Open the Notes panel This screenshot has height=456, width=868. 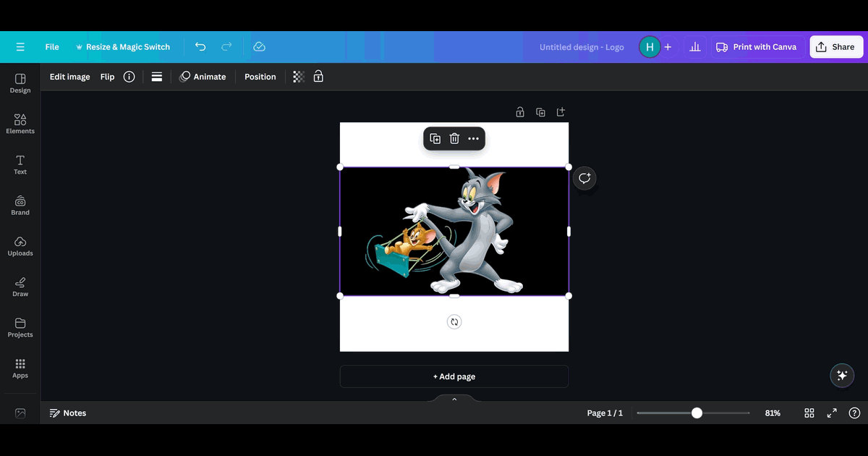[68, 413]
